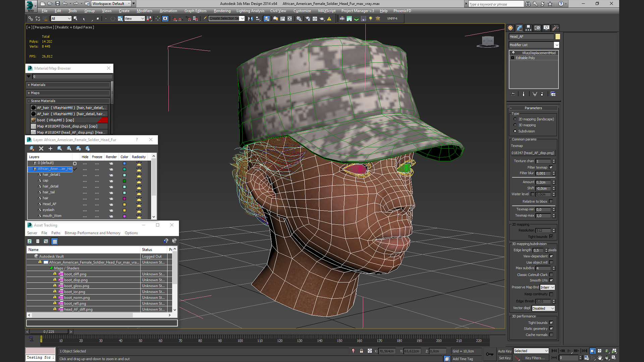Open the Utilities hammer panel tab
The image size is (644, 362).
coord(555,28)
